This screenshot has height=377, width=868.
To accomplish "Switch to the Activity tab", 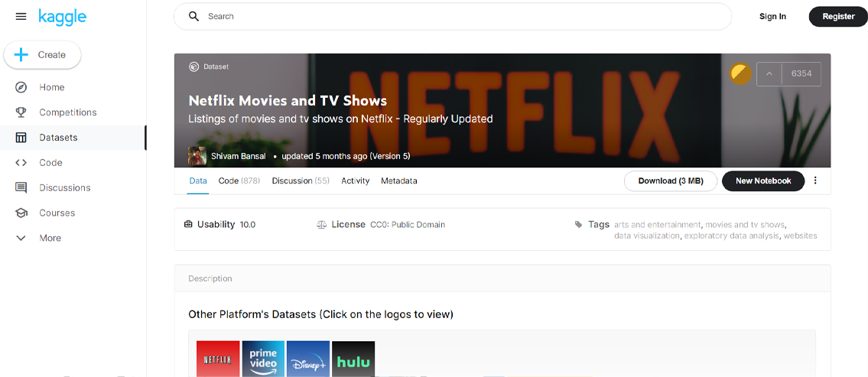I will [356, 181].
